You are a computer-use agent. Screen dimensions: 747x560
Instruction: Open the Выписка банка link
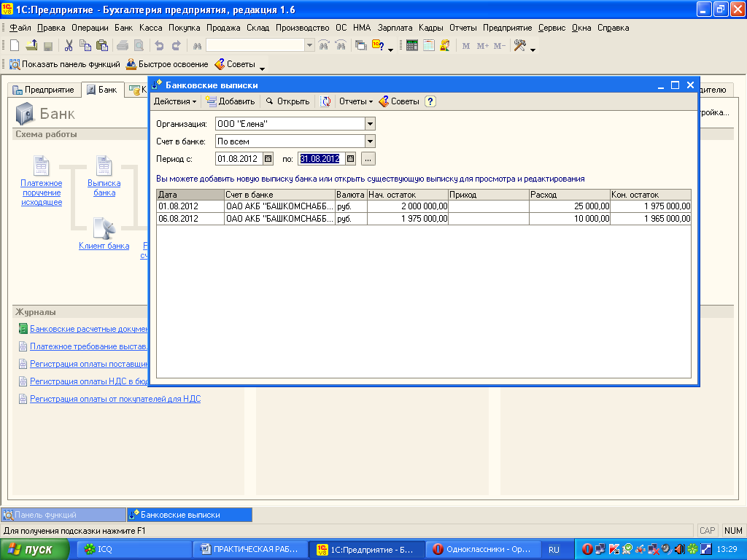(104, 187)
